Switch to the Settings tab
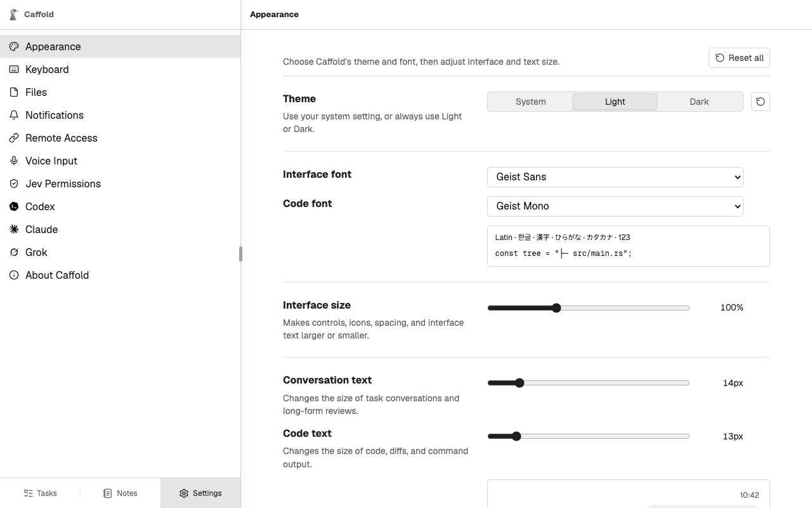This screenshot has height=508, width=812. [200, 493]
